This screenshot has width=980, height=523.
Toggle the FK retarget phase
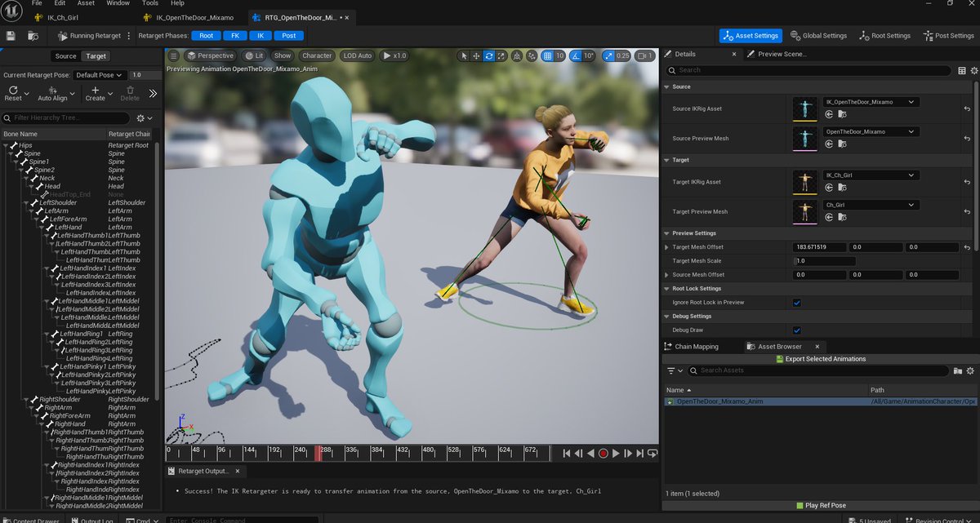tap(234, 35)
